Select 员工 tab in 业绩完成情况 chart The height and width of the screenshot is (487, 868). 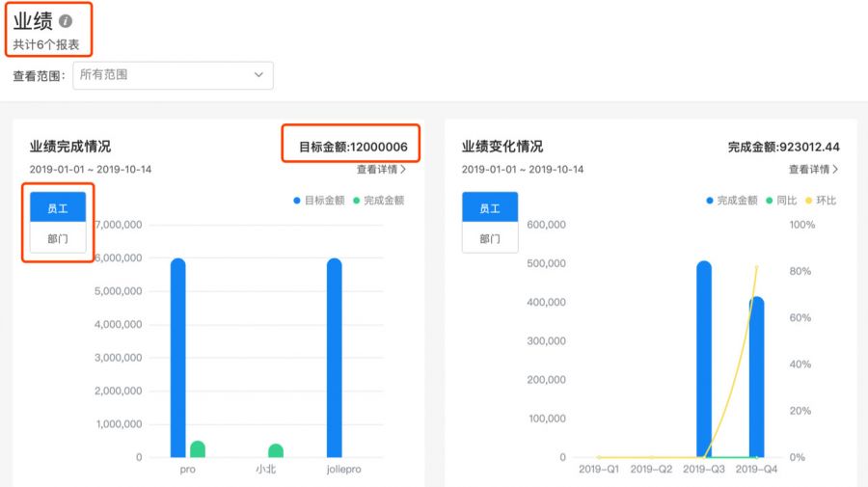coord(58,207)
